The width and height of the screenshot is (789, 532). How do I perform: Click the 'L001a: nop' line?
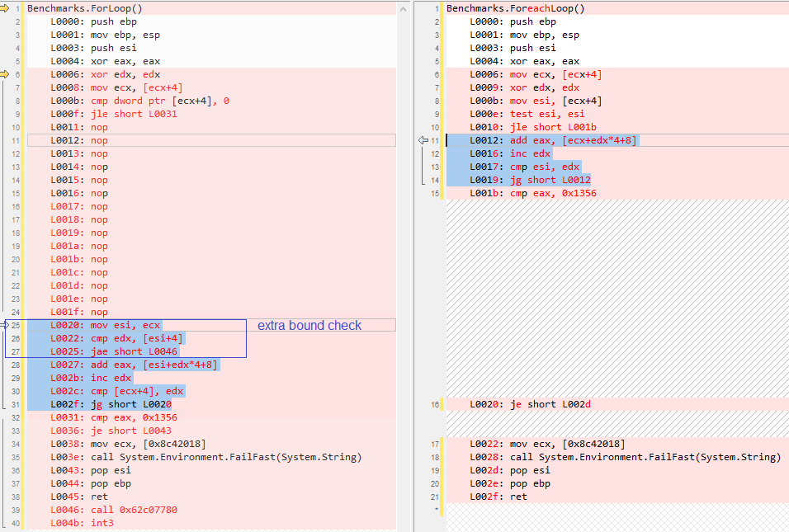click(x=79, y=246)
